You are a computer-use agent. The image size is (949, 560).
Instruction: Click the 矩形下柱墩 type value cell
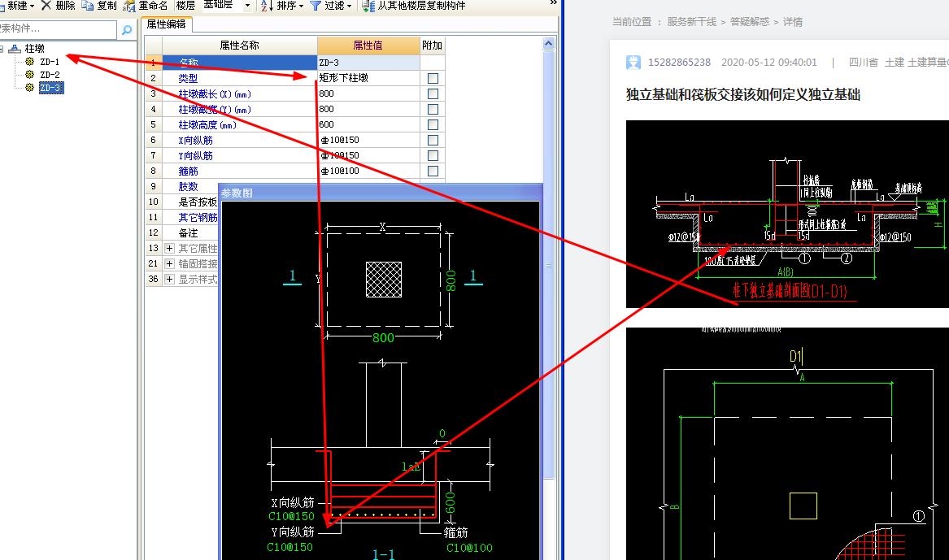[368, 78]
